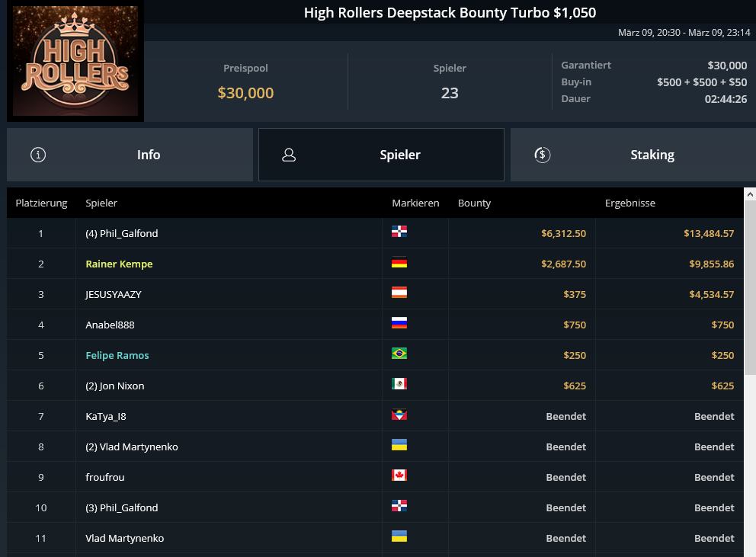
Task: Select player froufrou
Action: coord(105,477)
